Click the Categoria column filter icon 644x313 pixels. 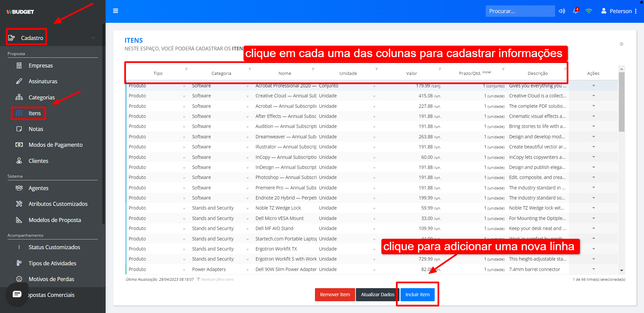[250, 69]
